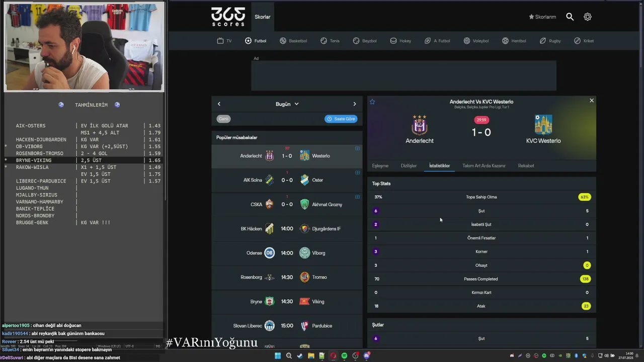Switch to Eşleşme tab
644x362 pixels.
[x=380, y=165]
